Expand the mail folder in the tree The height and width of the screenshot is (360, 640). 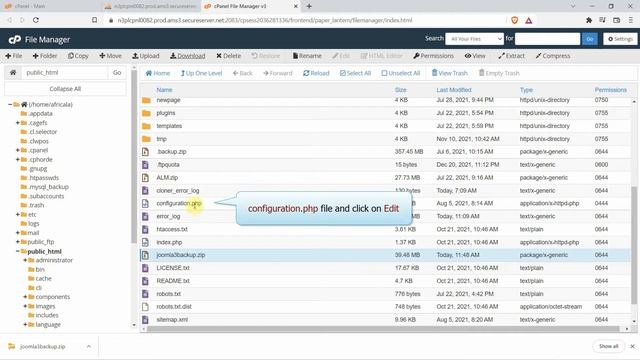tap(18, 233)
